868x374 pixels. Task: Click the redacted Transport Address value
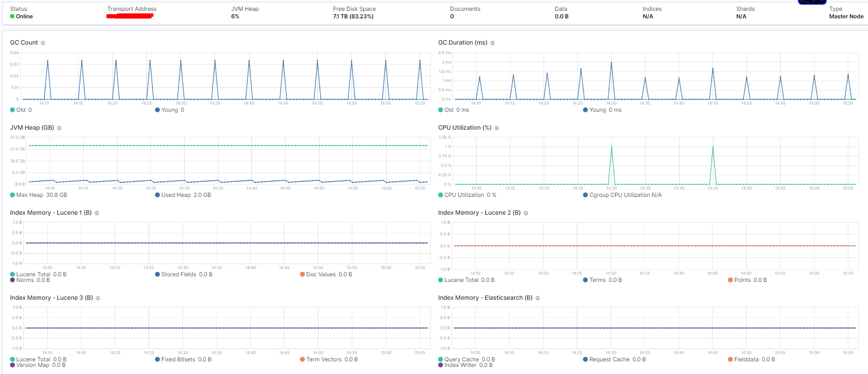[130, 16]
